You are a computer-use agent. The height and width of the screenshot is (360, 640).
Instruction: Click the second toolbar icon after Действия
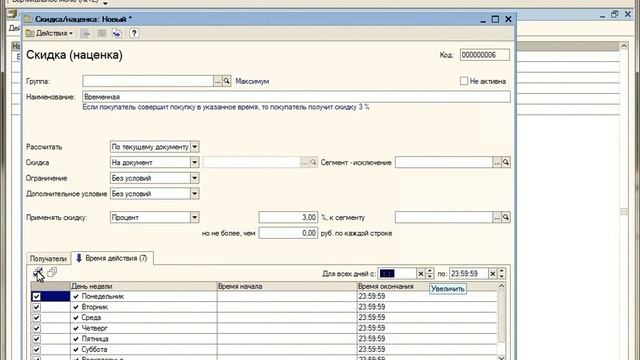point(101,33)
